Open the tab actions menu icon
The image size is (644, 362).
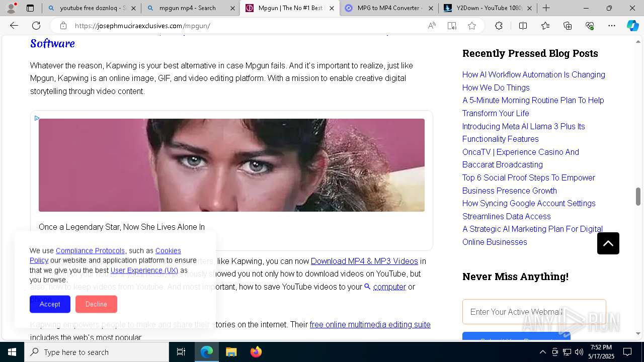click(x=30, y=8)
